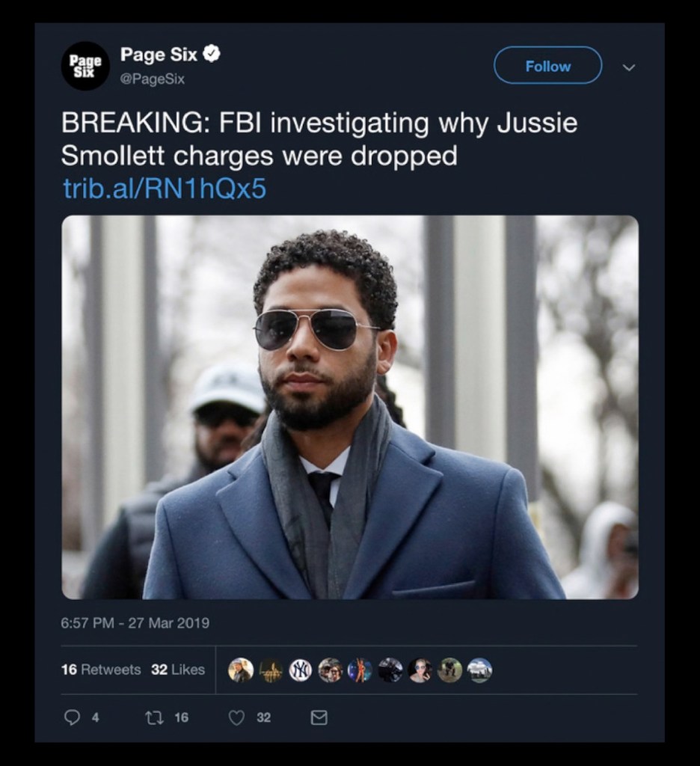The height and width of the screenshot is (766, 700).
Task: Open the trib.al/RN1hQx5 link
Action: [x=165, y=189]
